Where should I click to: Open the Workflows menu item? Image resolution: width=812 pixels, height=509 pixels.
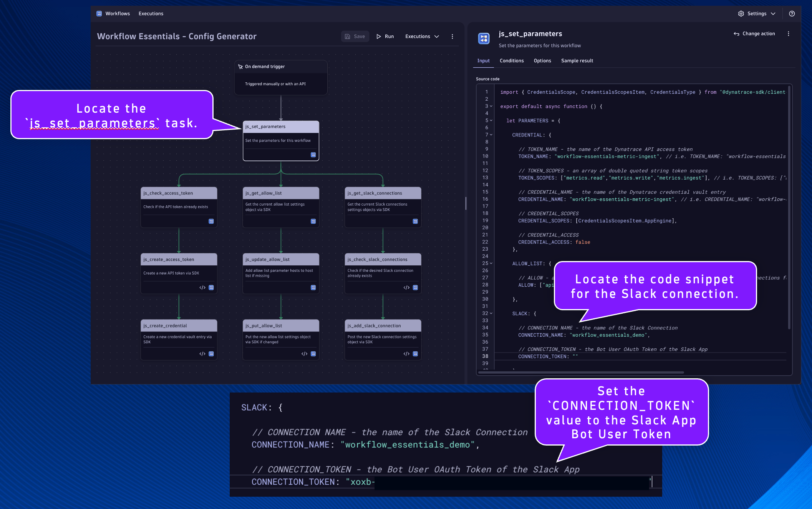click(x=118, y=13)
